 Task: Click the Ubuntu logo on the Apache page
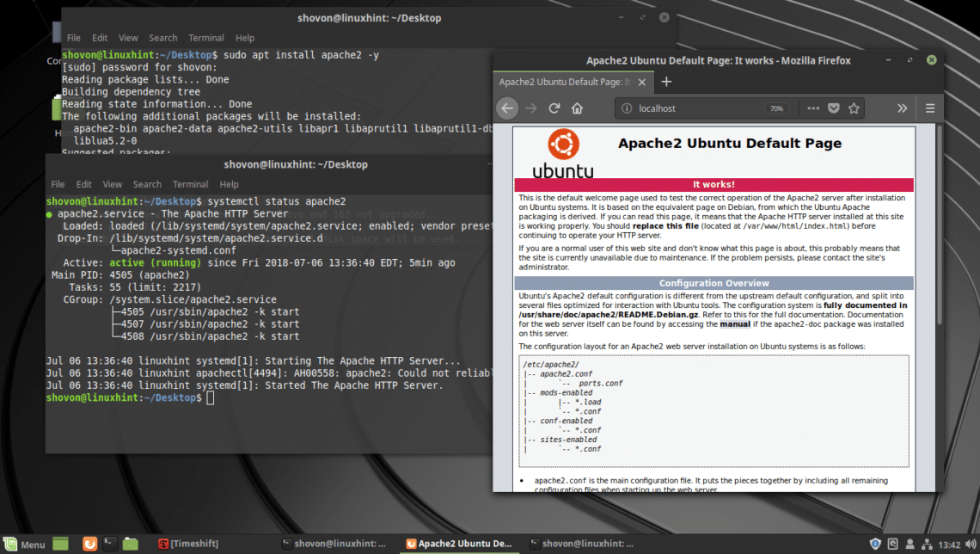pos(563,154)
